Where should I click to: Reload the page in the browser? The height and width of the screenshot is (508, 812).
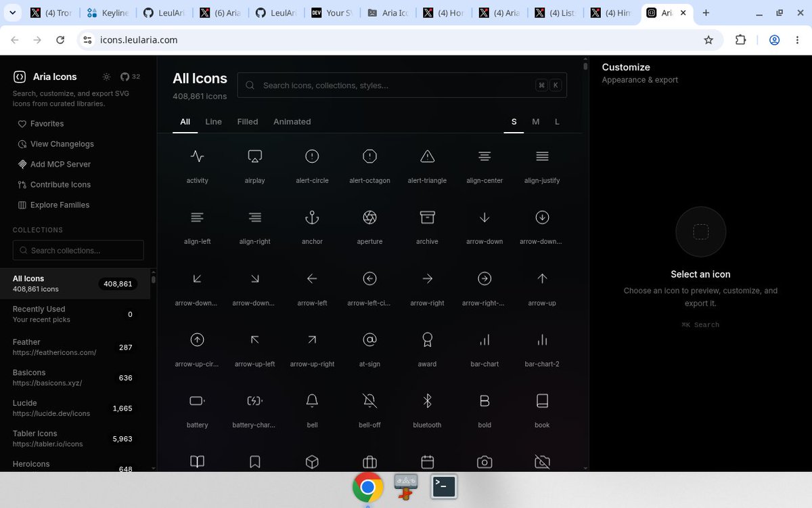click(60, 40)
